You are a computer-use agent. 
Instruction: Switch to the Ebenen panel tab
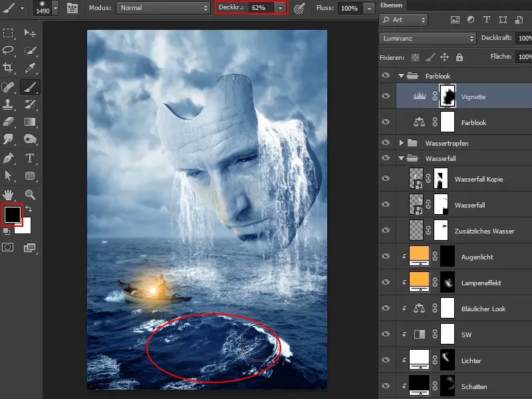pyautogui.click(x=392, y=5)
